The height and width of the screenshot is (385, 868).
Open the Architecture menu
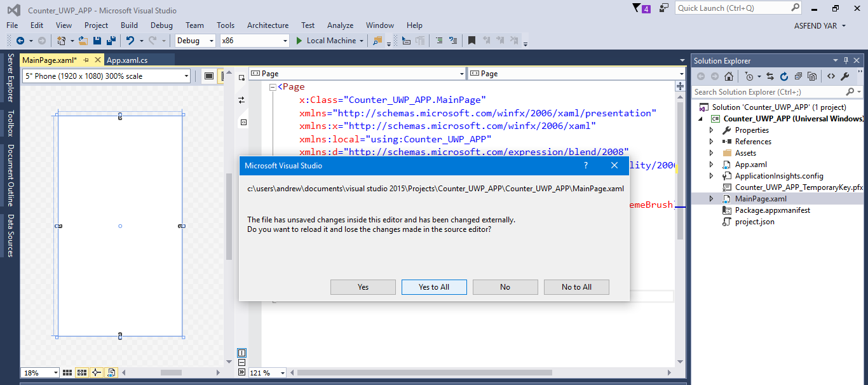coord(268,25)
